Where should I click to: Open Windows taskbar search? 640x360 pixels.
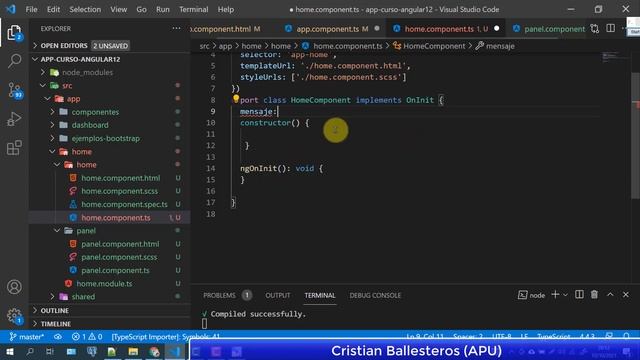30,351
